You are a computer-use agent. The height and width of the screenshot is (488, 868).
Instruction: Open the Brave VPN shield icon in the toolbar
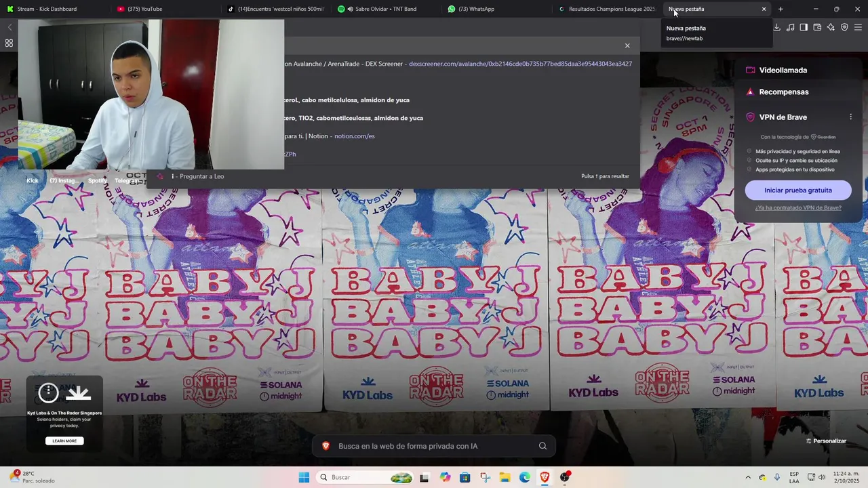844,27
